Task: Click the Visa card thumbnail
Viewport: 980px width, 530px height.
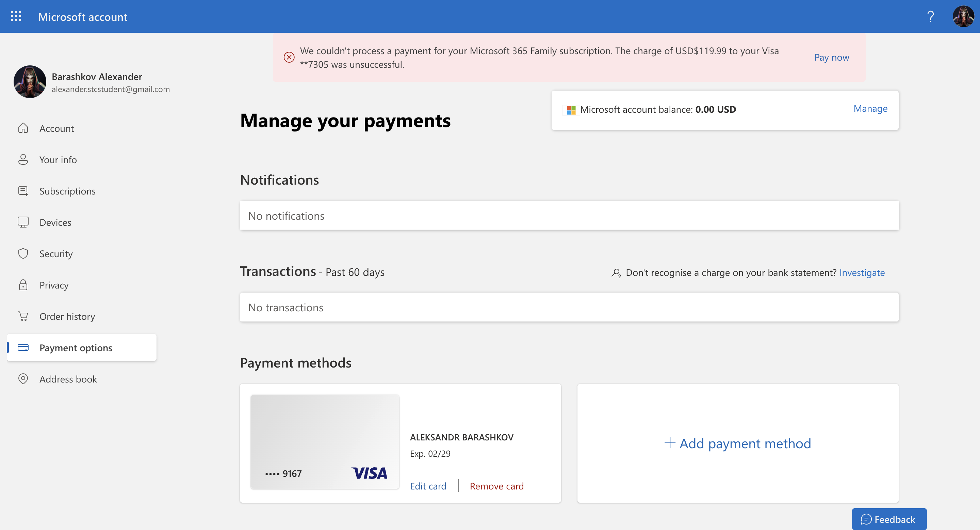Action: click(325, 442)
